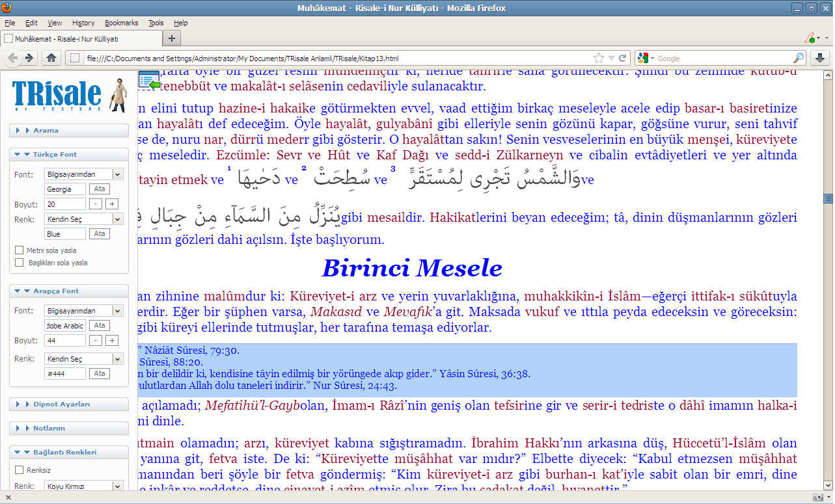The width and height of the screenshot is (835, 504).
Task: Click the Blue color value field
Action: tap(65, 233)
